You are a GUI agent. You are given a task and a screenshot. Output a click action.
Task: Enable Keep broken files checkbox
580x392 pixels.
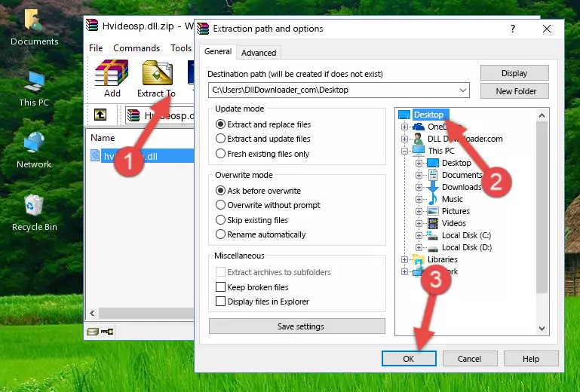pos(220,287)
